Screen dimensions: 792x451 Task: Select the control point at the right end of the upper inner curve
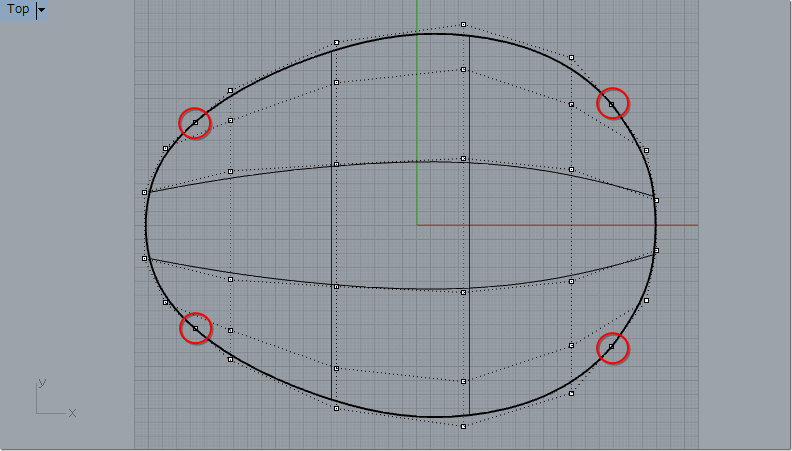click(656, 200)
